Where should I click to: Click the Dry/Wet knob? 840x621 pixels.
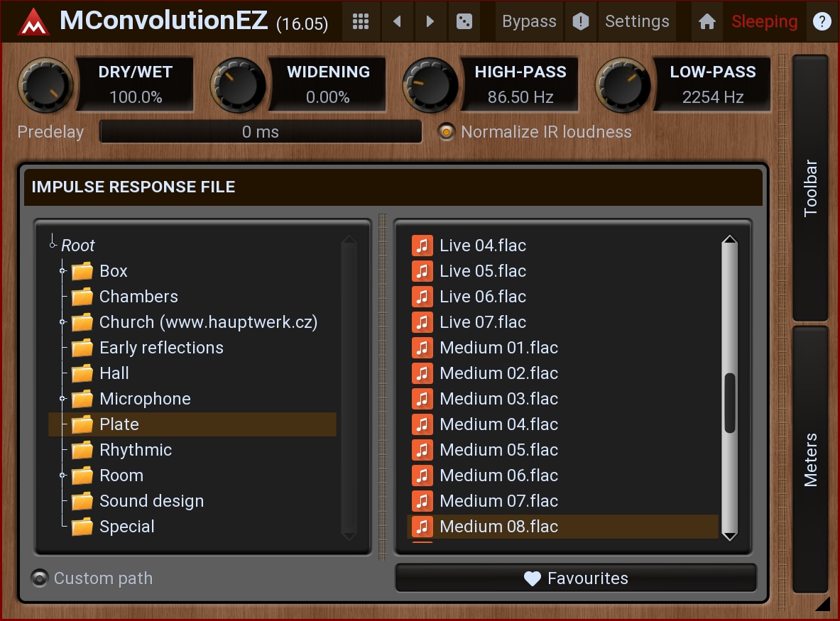45,85
